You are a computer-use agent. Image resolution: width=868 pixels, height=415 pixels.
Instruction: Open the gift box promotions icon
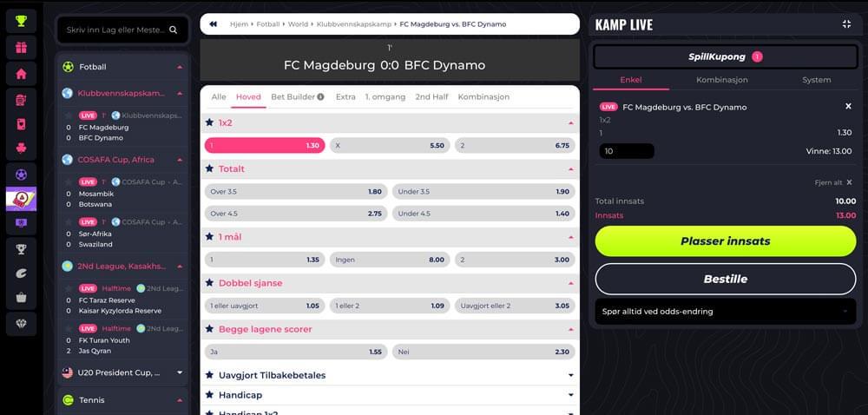click(x=21, y=48)
